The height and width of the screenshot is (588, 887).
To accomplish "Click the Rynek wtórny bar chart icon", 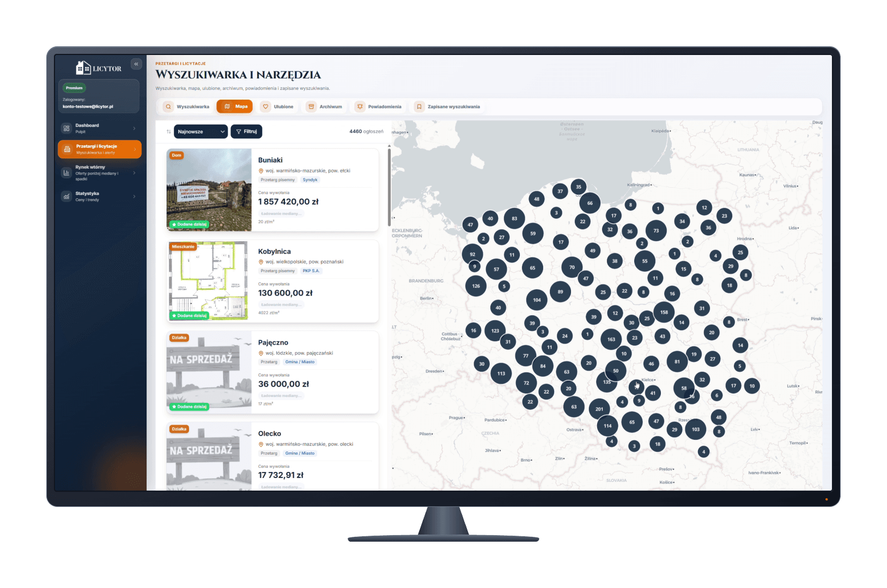I will coord(66,173).
